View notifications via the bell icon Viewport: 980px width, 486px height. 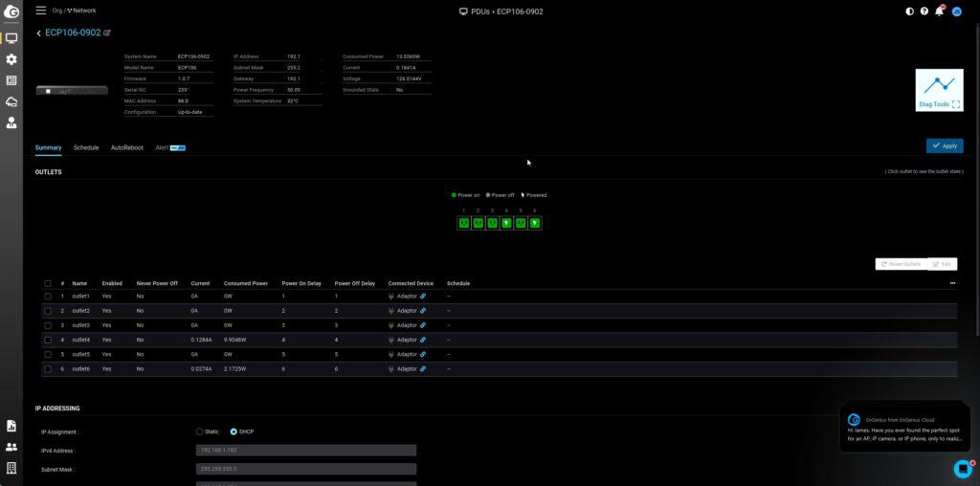click(x=939, y=11)
